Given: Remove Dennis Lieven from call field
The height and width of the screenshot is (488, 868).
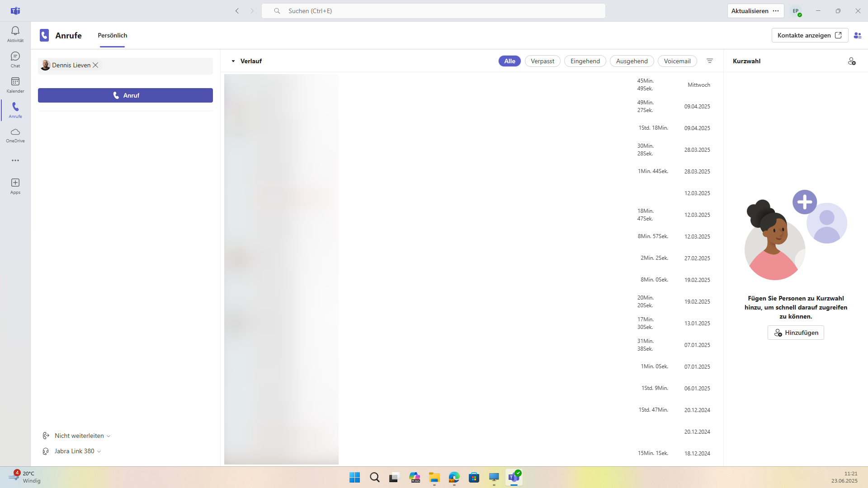Looking at the screenshot, I should [95, 65].
